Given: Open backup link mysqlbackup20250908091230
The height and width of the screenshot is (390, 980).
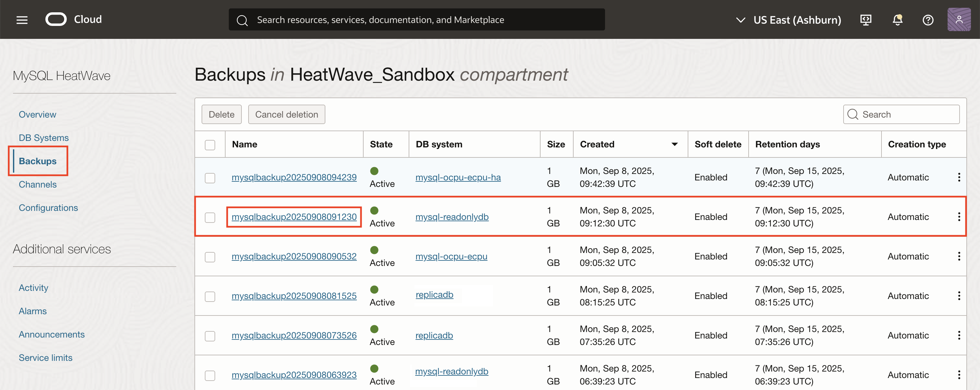Looking at the screenshot, I should 294,217.
